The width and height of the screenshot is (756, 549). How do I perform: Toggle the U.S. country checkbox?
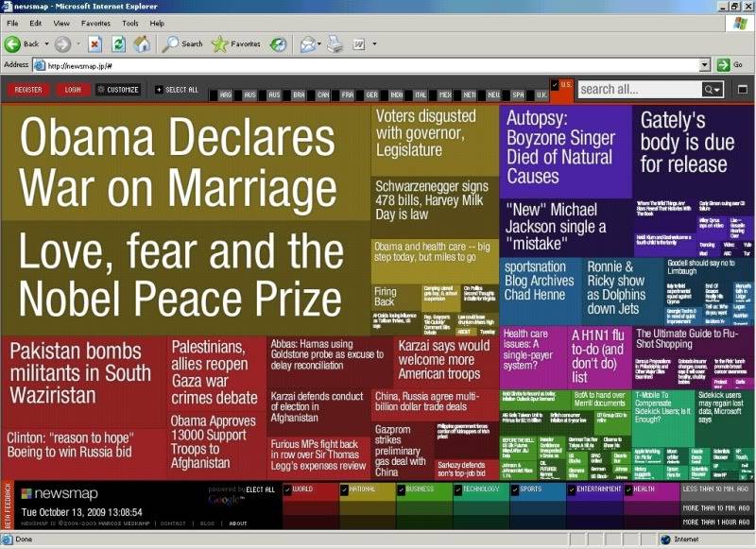click(x=555, y=84)
